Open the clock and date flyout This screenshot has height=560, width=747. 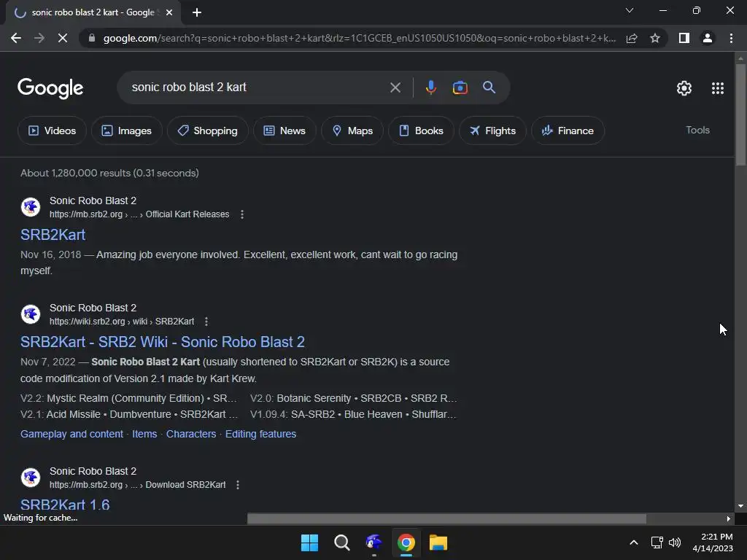(713, 542)
